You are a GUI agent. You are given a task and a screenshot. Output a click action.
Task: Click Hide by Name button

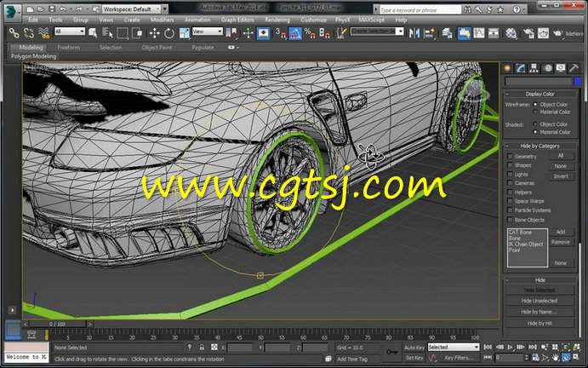pos(539,312)
